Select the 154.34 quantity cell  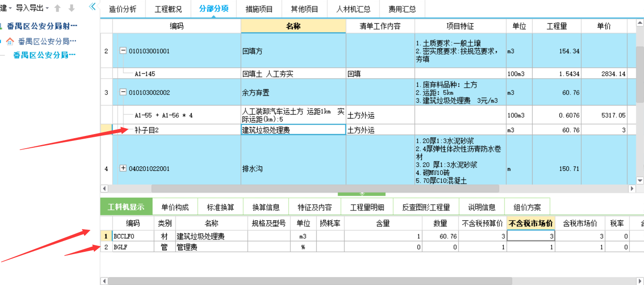[557, 51]
